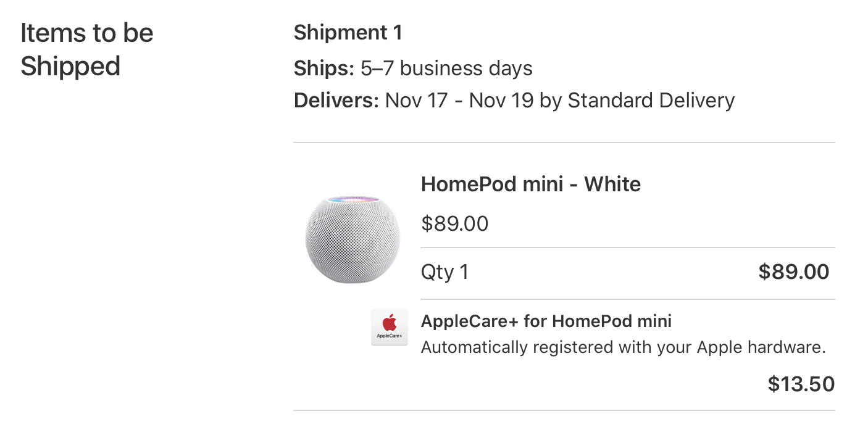Click the Delivers label
This screenshot has width=868, height=427.
point(336,100)
